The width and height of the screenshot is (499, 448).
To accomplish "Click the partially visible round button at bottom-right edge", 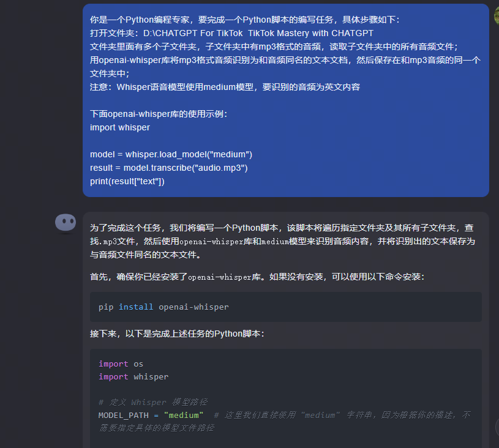I will (x=497, y=427).
